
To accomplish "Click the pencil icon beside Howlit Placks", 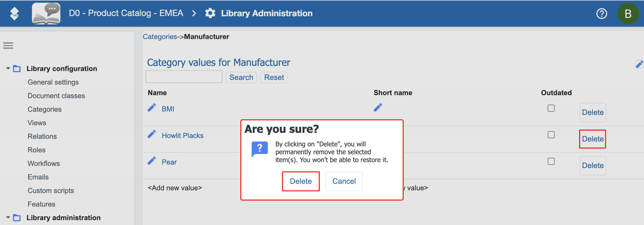I will click(x=152, y=134).
